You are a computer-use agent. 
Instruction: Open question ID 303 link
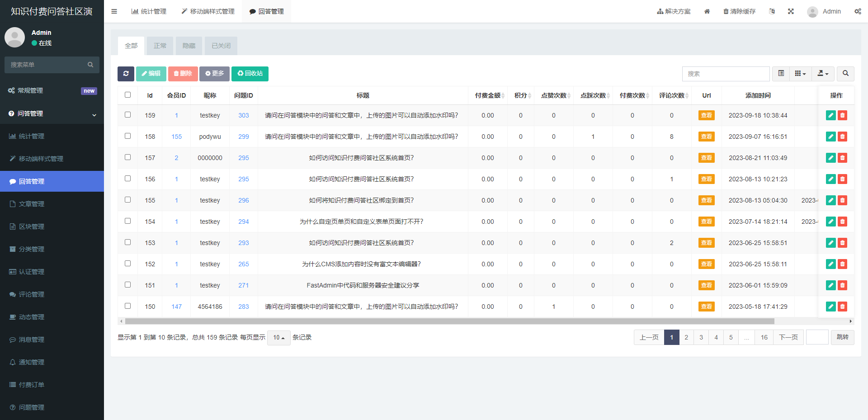243,115
